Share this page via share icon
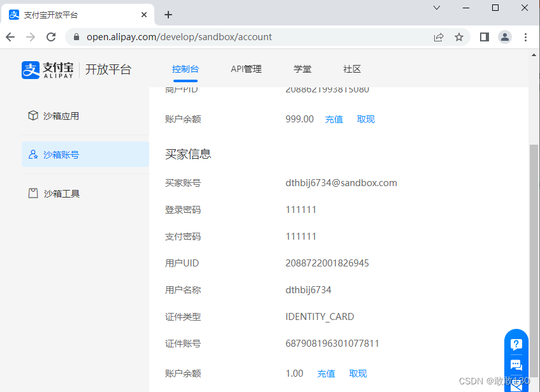Viewport: 540px width, 392px height. coord(439,37)
